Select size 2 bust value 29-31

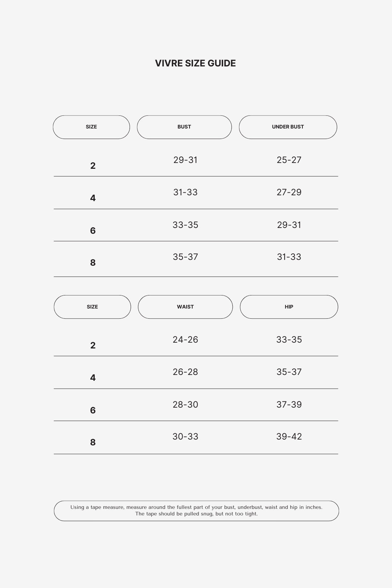(185, 160)
